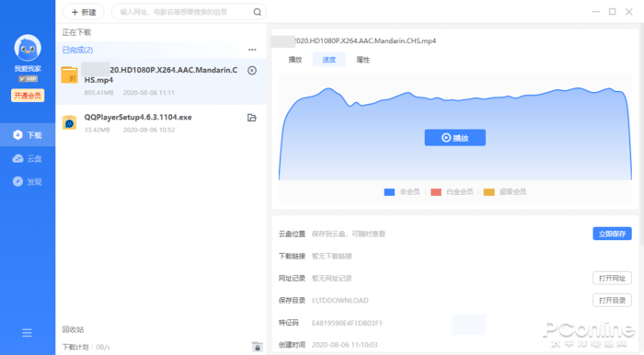The image size is (644, 355).
Task: Click the 新建 new task button
Action: click(84, 12)
